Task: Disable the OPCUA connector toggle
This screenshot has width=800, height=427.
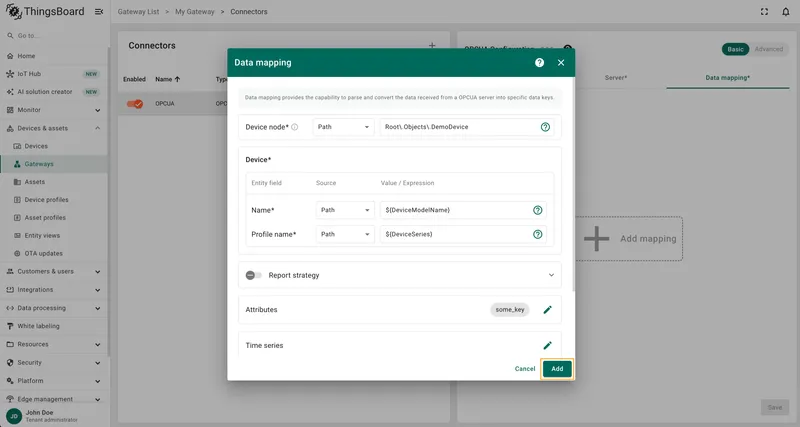Action: (x=135, y=104)
